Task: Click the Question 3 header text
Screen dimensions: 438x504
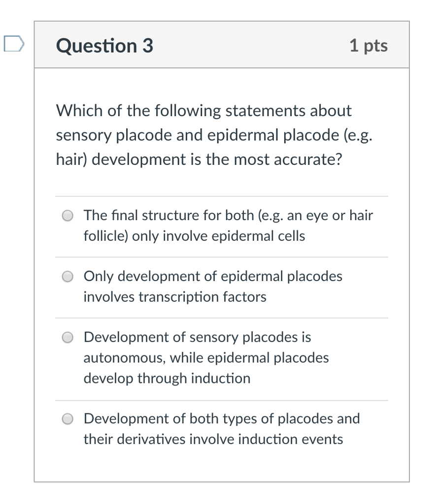Action: coord(104,45)
